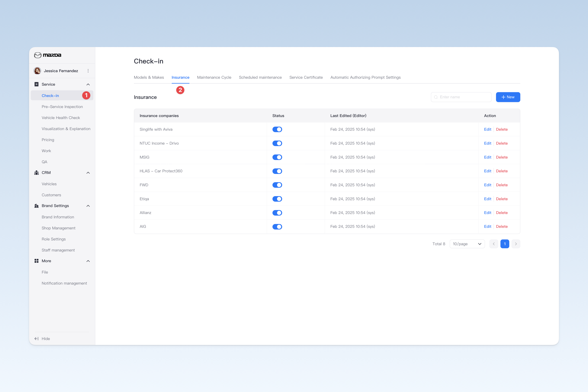Screen dimensions: 588x392
Task: Click the CRM people icon
Action: (x=36, y=173)
